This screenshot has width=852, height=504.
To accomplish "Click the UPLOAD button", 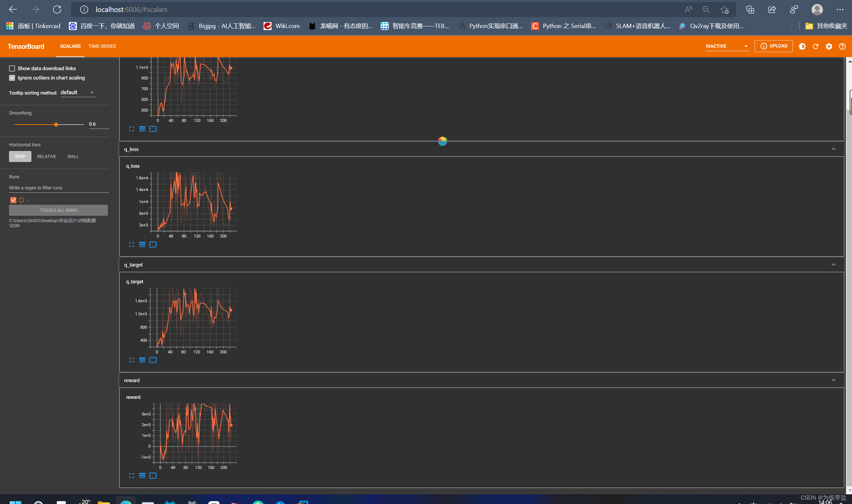I will coord(773,46).
